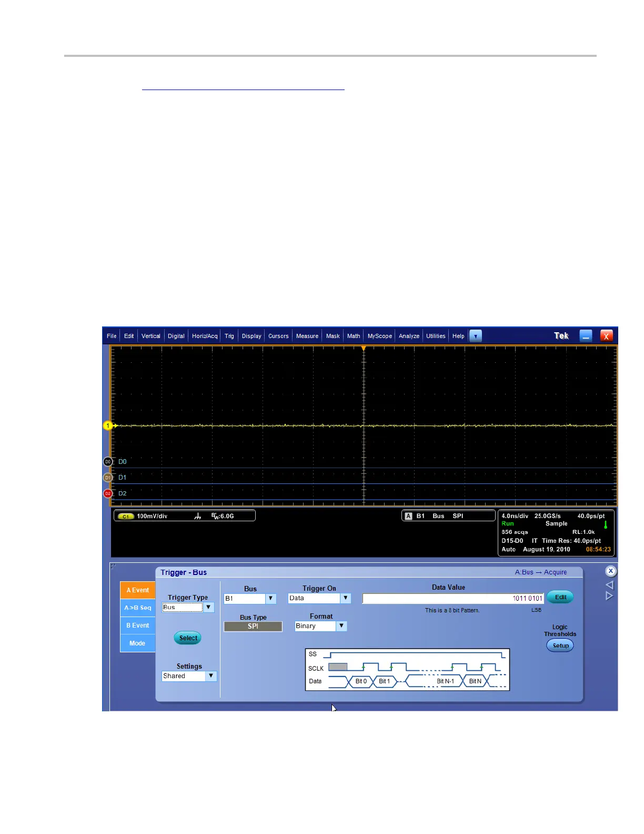The width and height of the screenshot is (644, 834).
Task: Open the Cursors menu
Action: click(278, 336)
